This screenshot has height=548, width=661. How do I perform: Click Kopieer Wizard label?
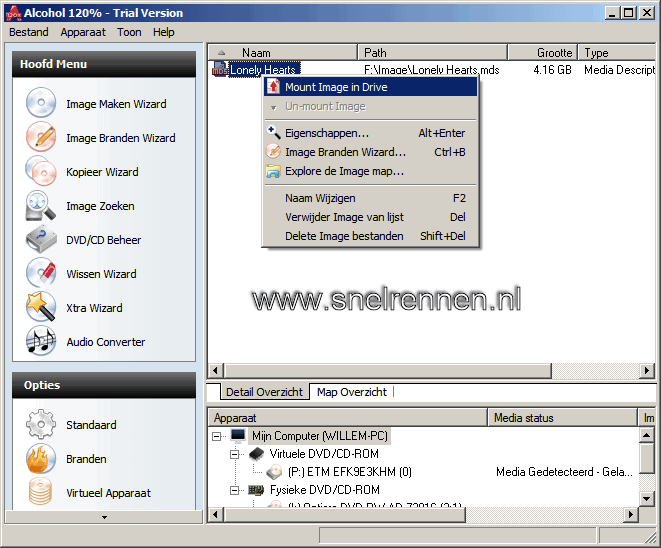point(102,172)
